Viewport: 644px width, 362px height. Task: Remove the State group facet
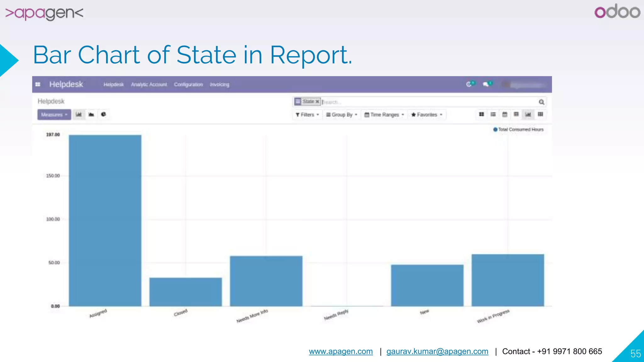tap(317, 101)
